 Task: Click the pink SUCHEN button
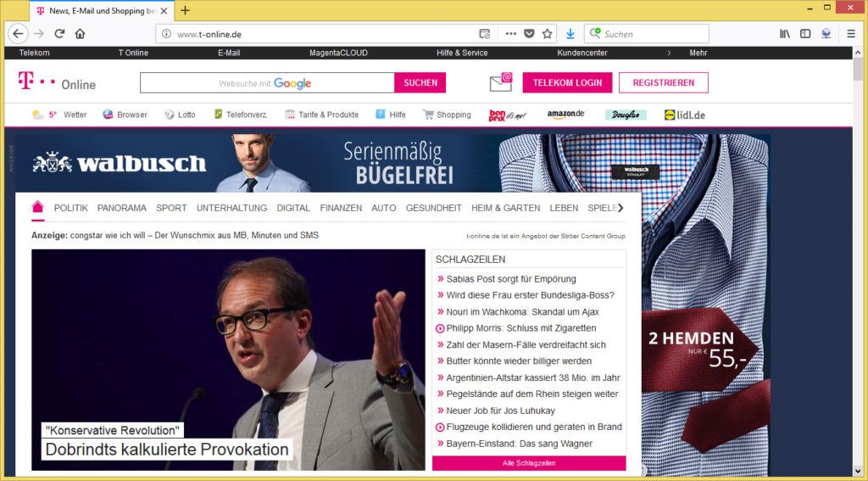pos(420,82)
